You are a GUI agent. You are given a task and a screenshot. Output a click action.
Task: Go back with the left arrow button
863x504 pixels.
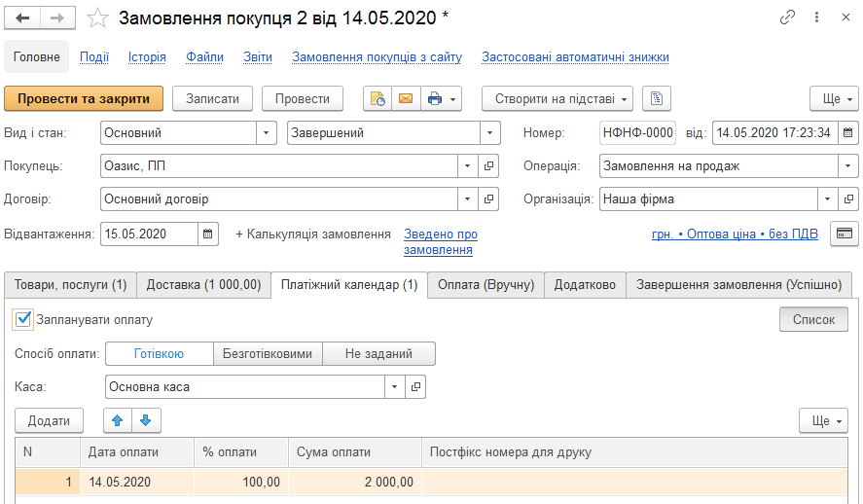22,18
